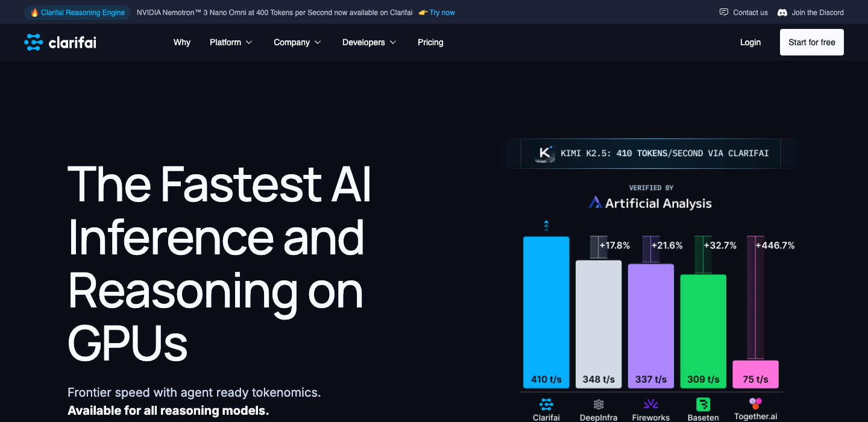Open the Why menu item
The width and height of the screenshot is (868, 422).
coord(182,42)
